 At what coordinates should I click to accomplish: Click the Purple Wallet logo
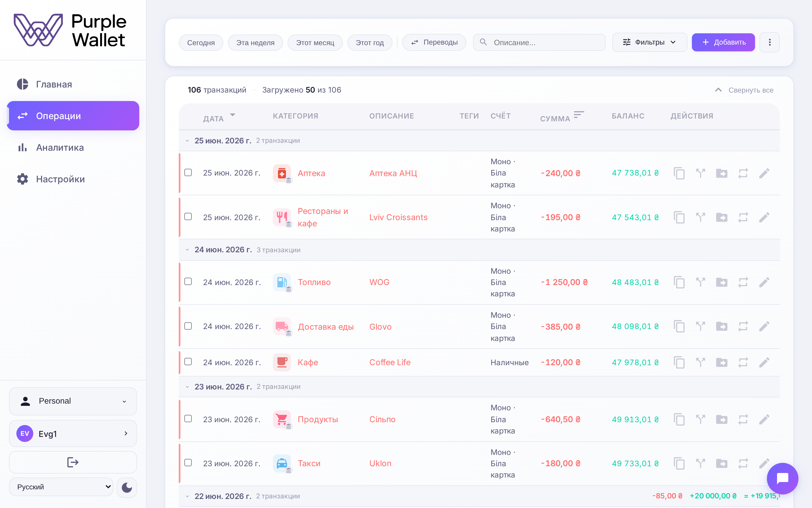click(70, 30)
